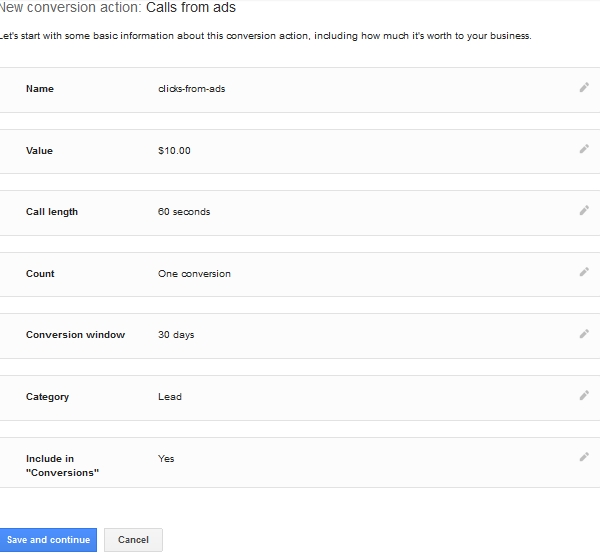
Task: Open the Conversion window setting label
Action: pos(75,335)
